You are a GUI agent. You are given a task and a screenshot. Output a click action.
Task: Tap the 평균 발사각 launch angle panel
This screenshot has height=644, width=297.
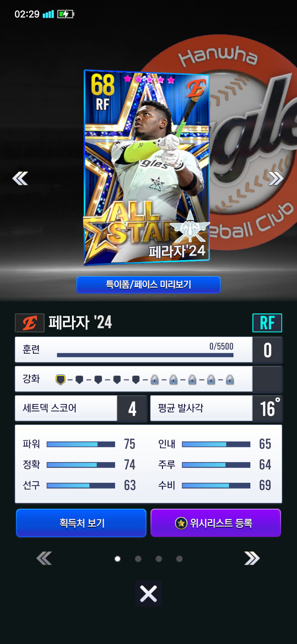point(216,408)
